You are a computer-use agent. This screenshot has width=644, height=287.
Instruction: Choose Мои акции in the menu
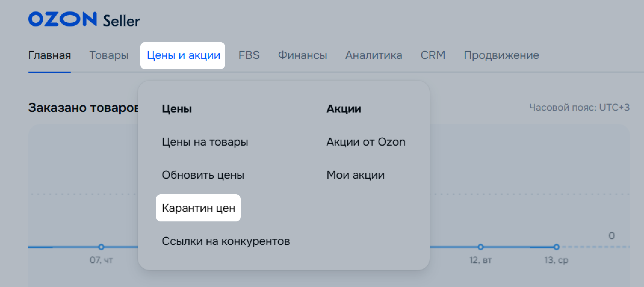[x=355, y=175]
